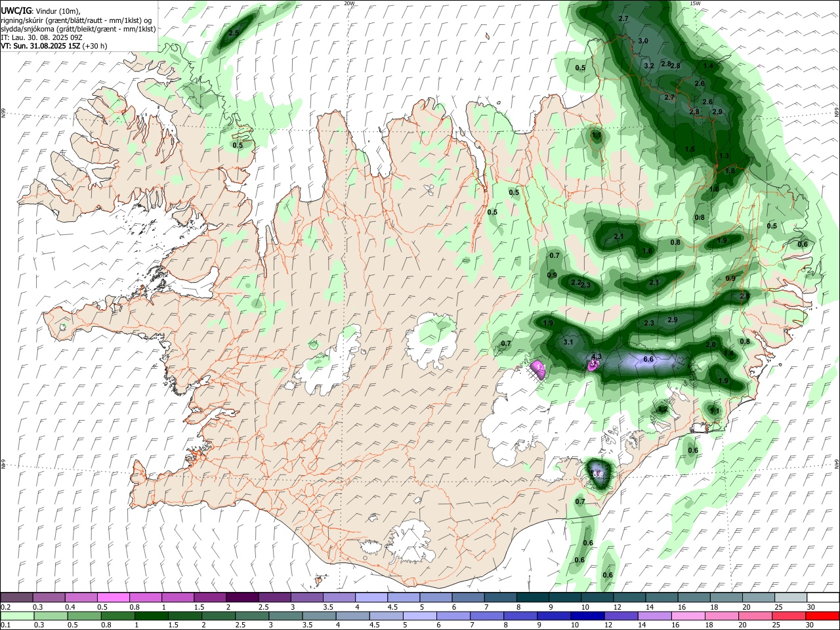Click the 3 gray-green swatch in bottom legend row
The width and height of the screenshot is (840, 630).
285,616
